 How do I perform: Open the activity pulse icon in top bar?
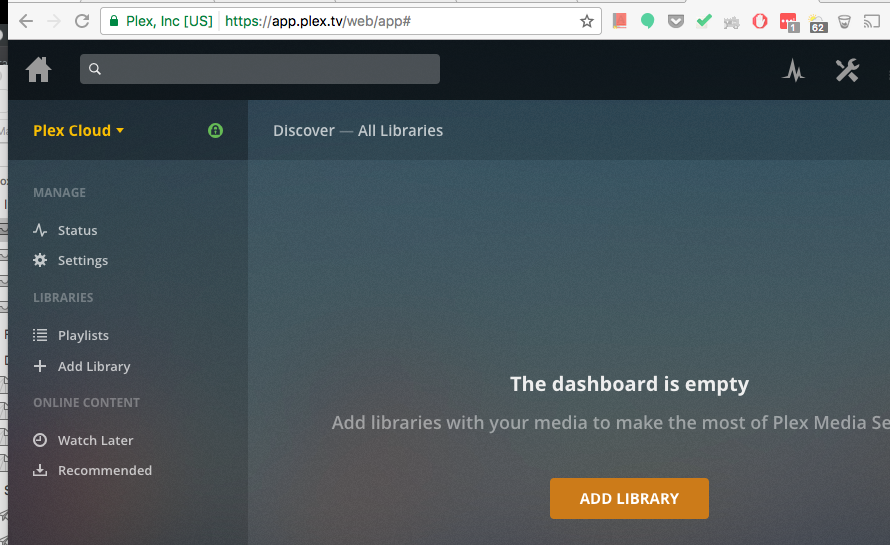[x=794, y=70]
